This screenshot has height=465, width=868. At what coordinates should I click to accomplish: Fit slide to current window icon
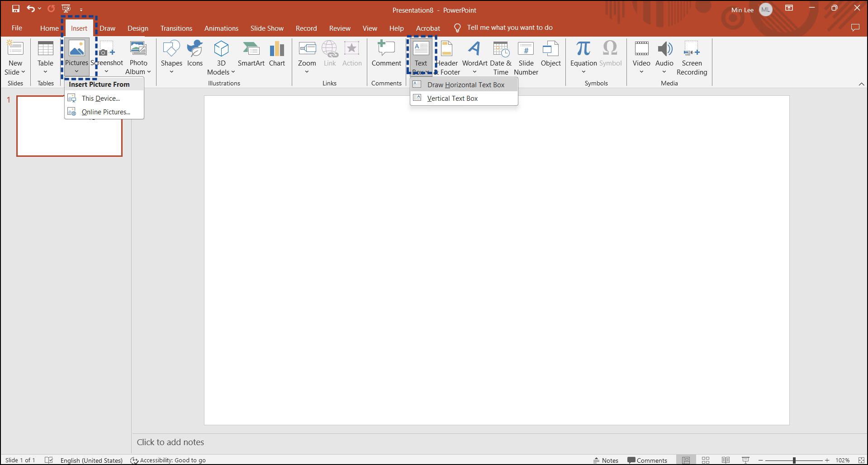tap(861, 460)
